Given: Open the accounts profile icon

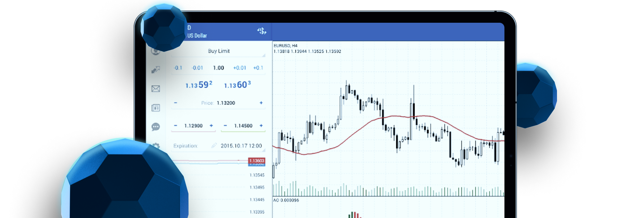Looking at the screenshot, I should point(156,51).
